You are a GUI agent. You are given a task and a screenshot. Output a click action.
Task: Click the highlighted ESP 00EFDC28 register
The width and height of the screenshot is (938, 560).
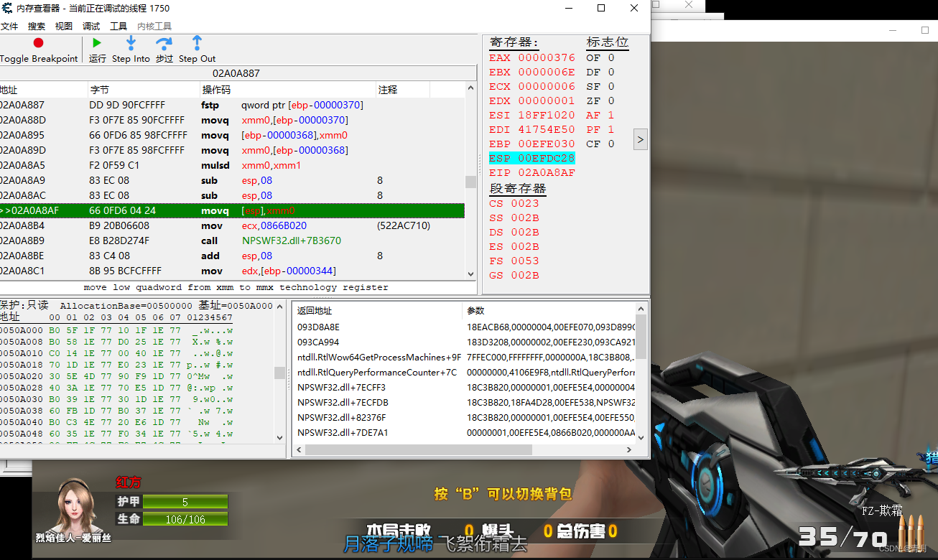[532, 158]
